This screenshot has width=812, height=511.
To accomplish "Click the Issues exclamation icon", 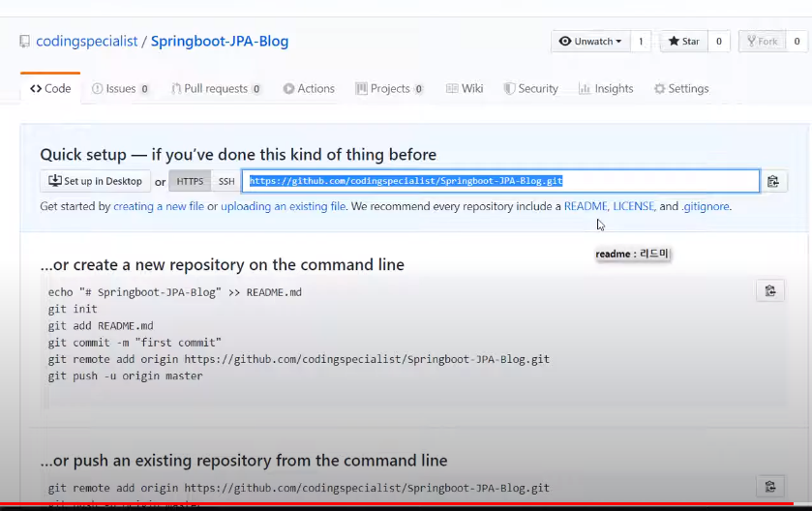I will coord(97,88).
